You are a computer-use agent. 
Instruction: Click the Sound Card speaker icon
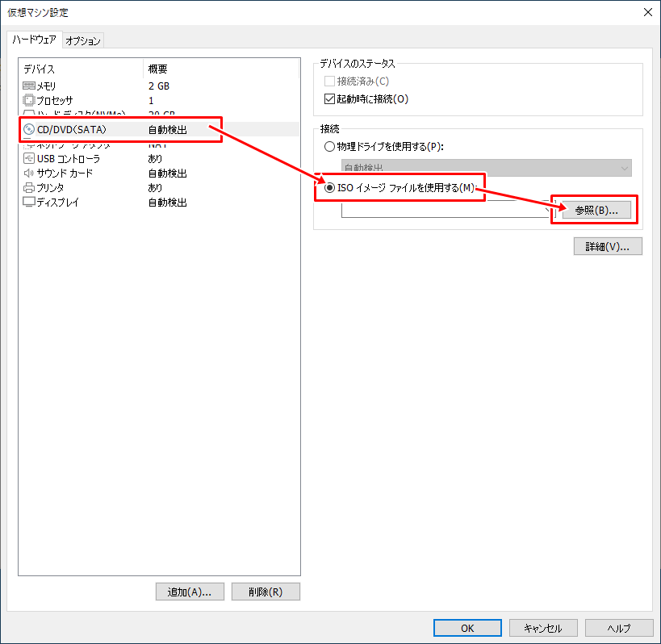pyautogui.click(x=29, y=174)
